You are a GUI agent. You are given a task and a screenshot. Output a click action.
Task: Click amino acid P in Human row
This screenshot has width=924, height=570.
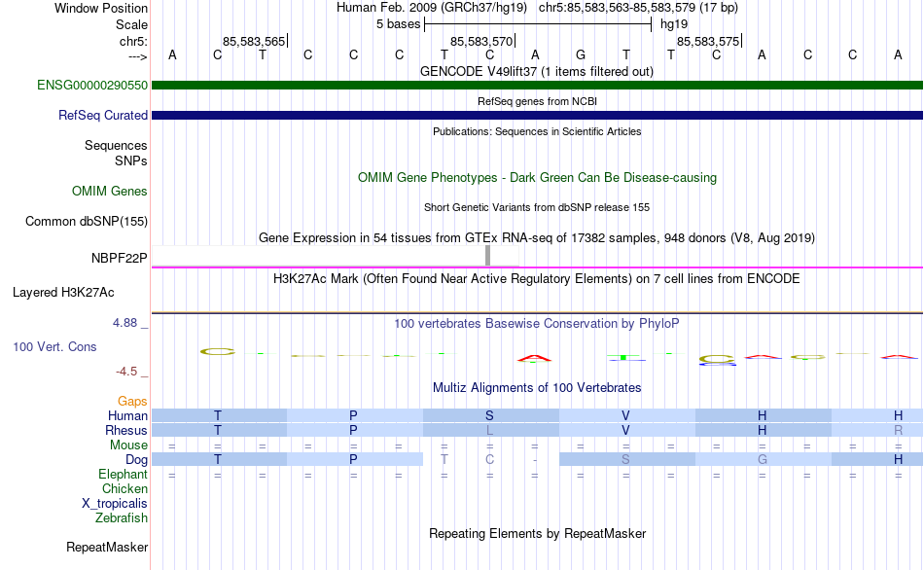pyautogui.click(x=353, y=415)
